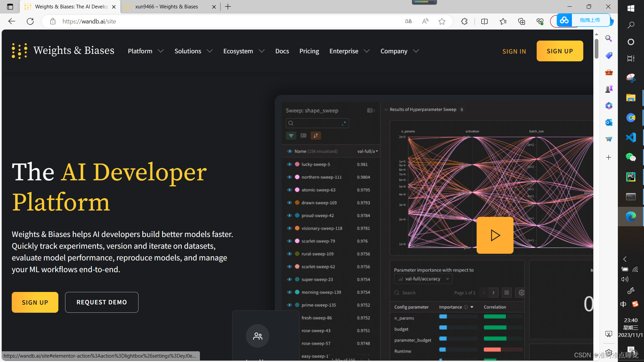Click hero SIGN UP button

[35, 302]
